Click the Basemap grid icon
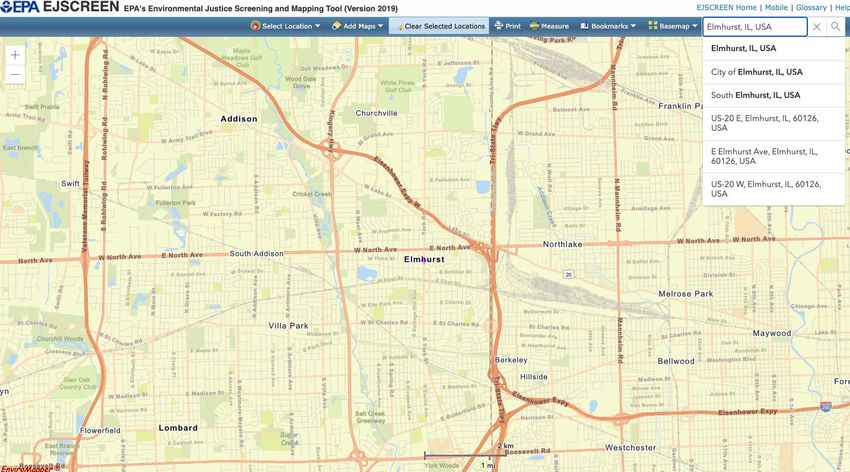The width and height of the screenshot is (850, 472). [x=653, y=26]
